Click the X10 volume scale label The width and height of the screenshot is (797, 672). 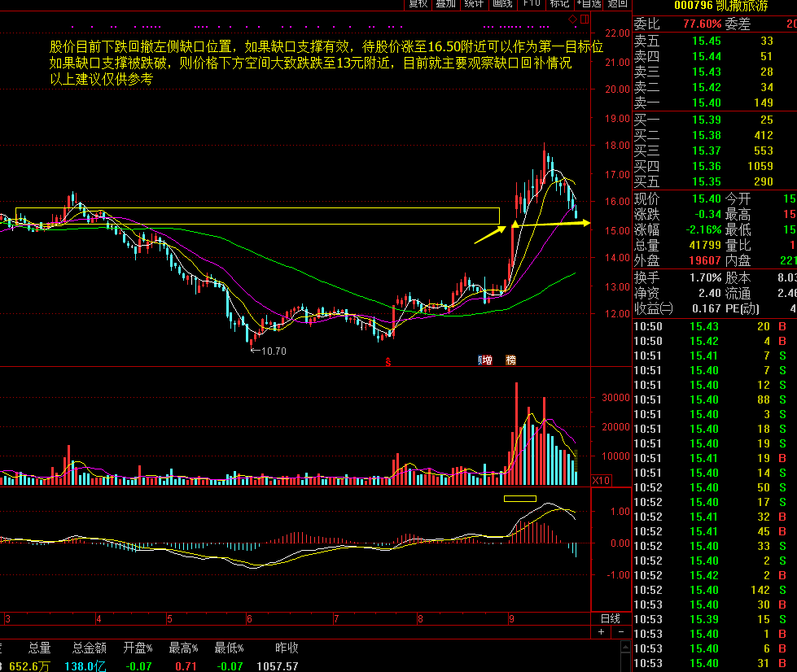click(x=602, y=480)
